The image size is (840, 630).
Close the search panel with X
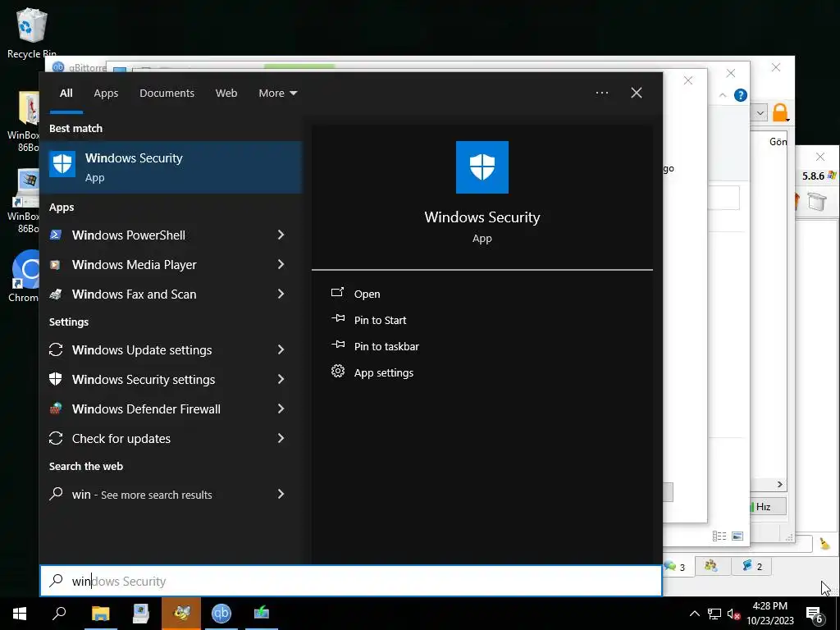(636, 93)
